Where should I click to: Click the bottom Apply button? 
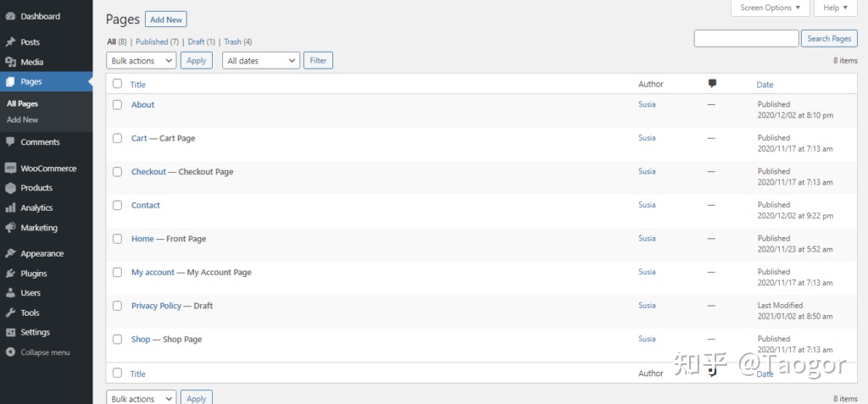coord(197,398)
